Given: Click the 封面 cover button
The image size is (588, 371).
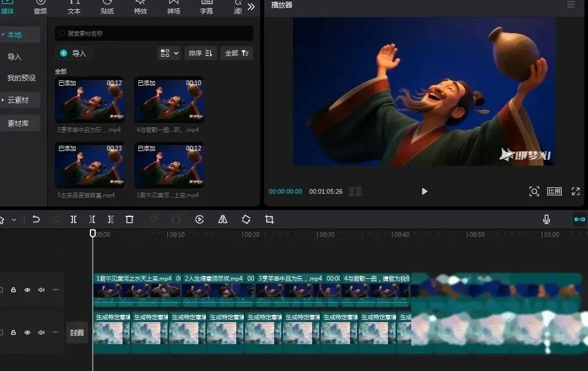Looking at the screenshot, I should tap(77, 332).
